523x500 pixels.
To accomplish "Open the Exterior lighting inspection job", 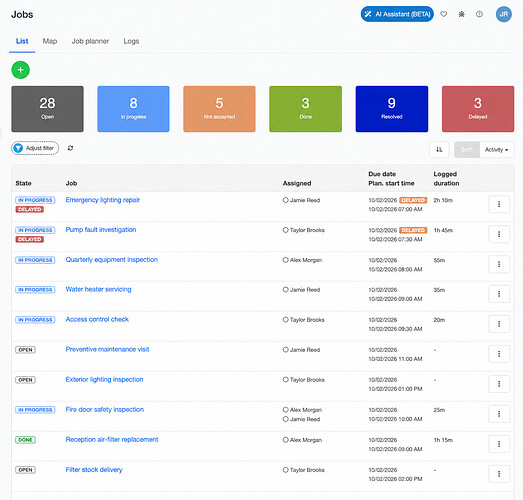I will pyautogui.click(x=104, y=379).
